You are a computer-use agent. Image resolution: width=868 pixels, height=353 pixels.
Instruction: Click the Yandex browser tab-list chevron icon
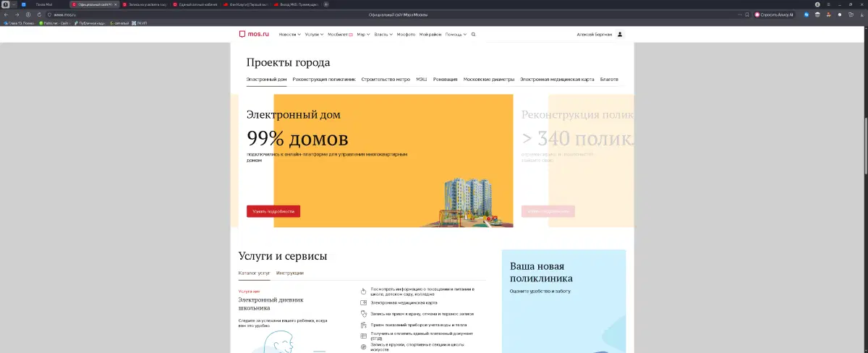(14, 4)
